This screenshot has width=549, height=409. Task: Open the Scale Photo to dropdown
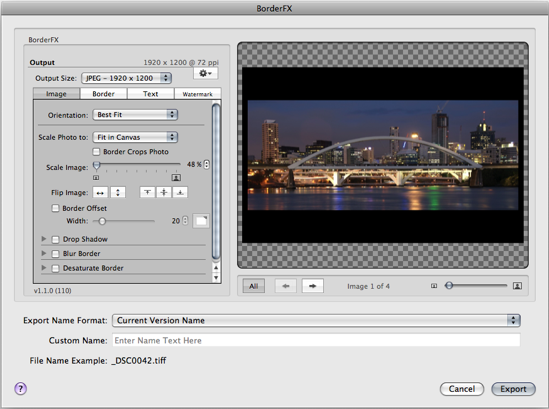coord(135,137)
